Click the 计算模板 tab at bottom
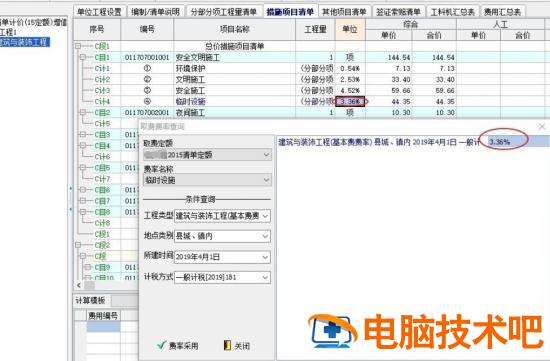Viewport: 550px width, 361px height. [90, 301]
